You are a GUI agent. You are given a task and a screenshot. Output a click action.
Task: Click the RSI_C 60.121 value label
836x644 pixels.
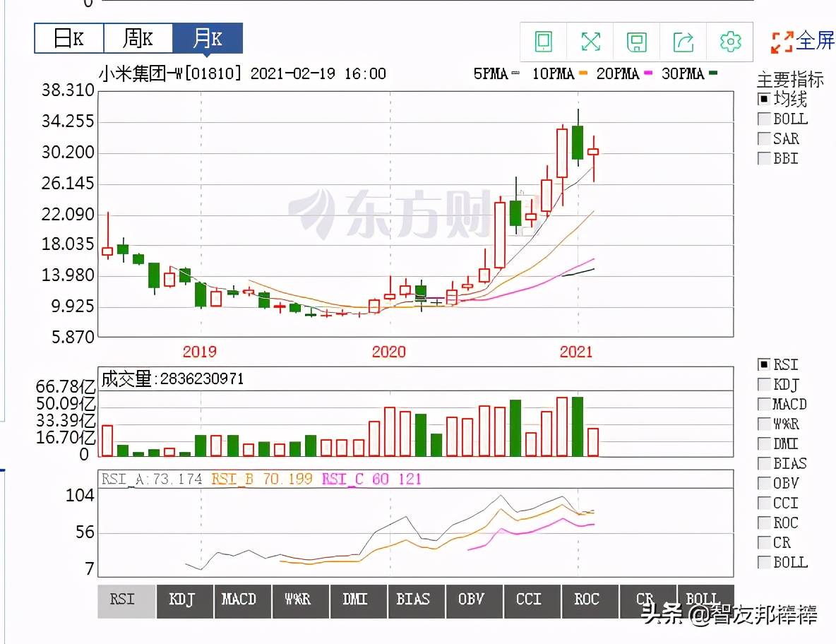(371, 479)
